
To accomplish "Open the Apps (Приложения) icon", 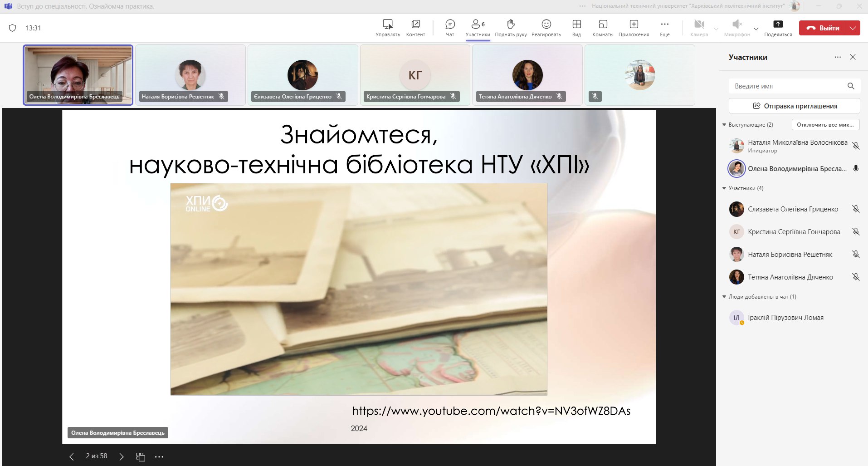I will click(634, 25).
